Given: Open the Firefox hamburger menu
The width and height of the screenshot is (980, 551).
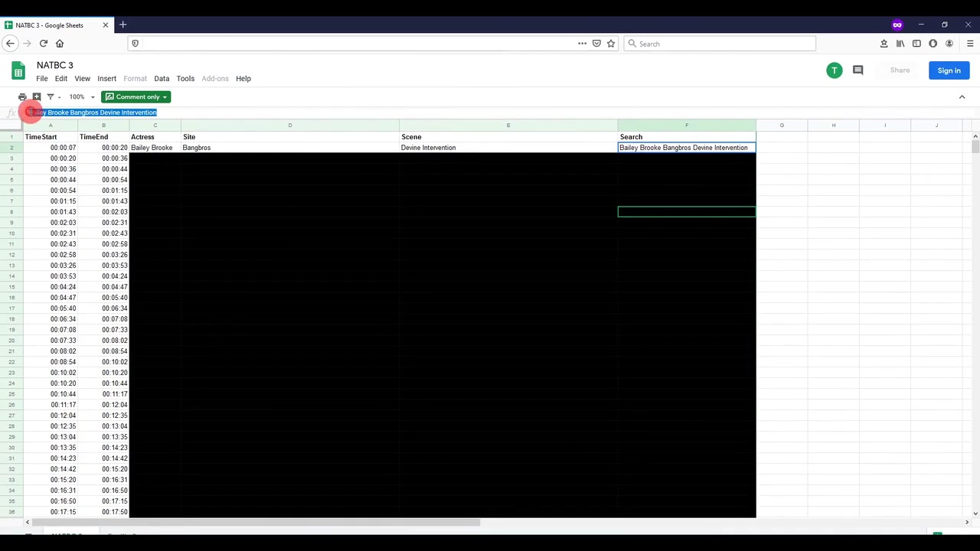Looking at the screenshot, I should click(x=969, y=44).
